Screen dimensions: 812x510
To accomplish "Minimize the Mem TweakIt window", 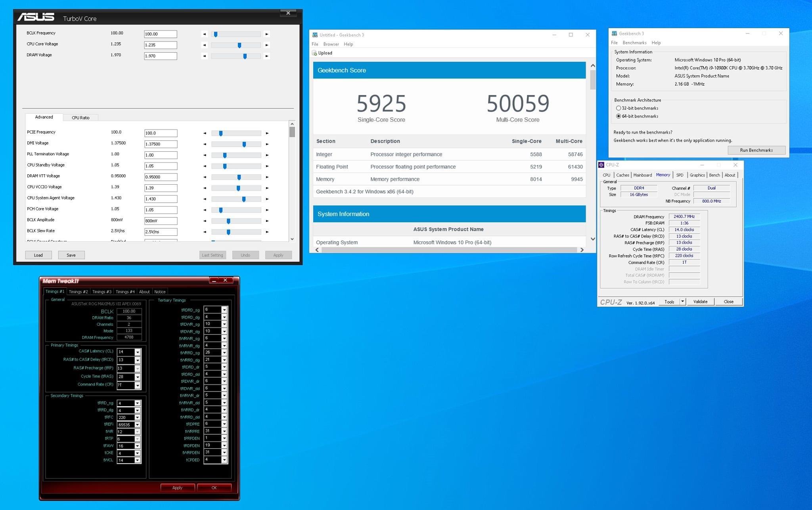I will (x=214, y=280).
